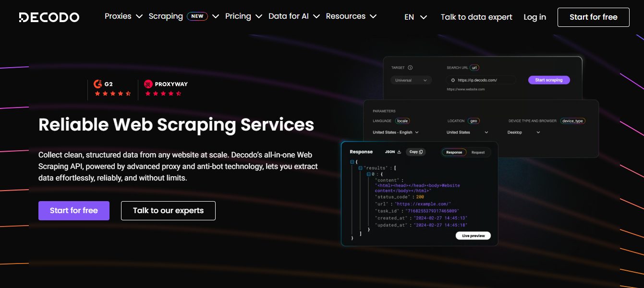The height and width of the screenshot is (288, 644).
Task: Switch the response view to Request
Action: click(x=478, y=152)
